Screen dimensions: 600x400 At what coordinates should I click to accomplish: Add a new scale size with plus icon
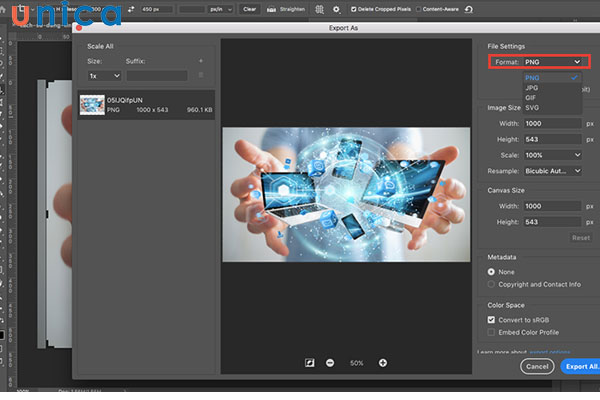[201, 60]
